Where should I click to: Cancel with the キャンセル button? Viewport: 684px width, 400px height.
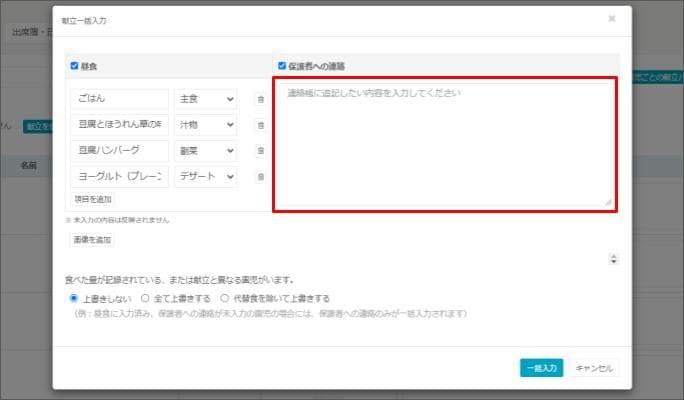tap(595, 367)
